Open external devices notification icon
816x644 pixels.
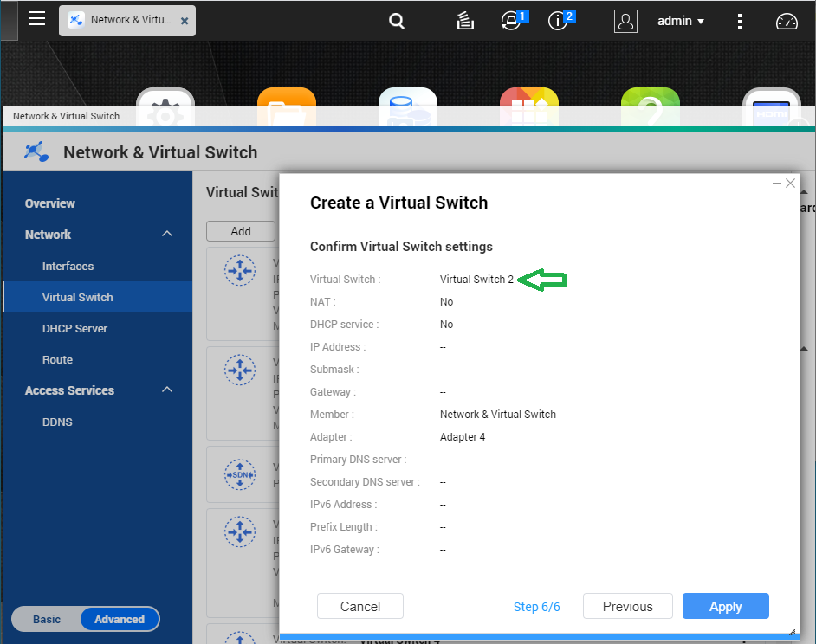click(x=512, y=22)
